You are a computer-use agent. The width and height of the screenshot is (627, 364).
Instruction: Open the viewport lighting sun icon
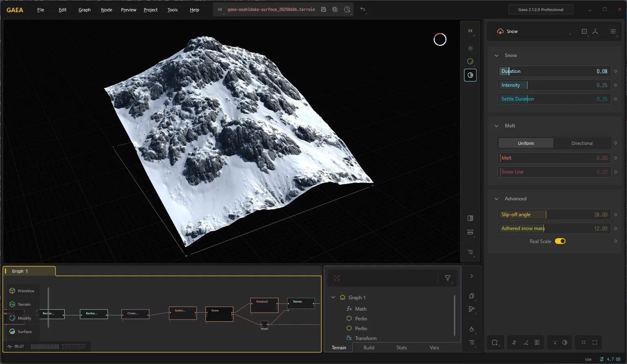(x=470, y=48)
